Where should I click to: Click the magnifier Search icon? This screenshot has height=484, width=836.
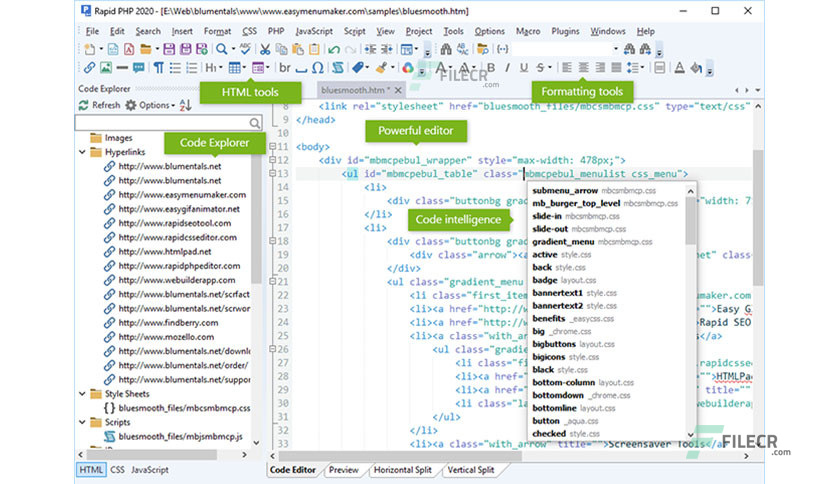222,50
